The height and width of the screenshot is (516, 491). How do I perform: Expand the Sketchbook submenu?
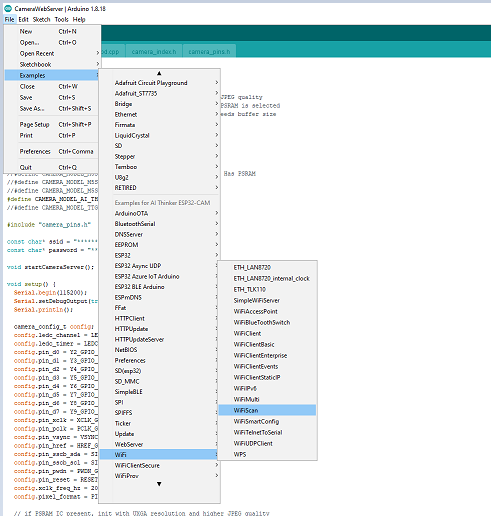[x=52, y=64]
